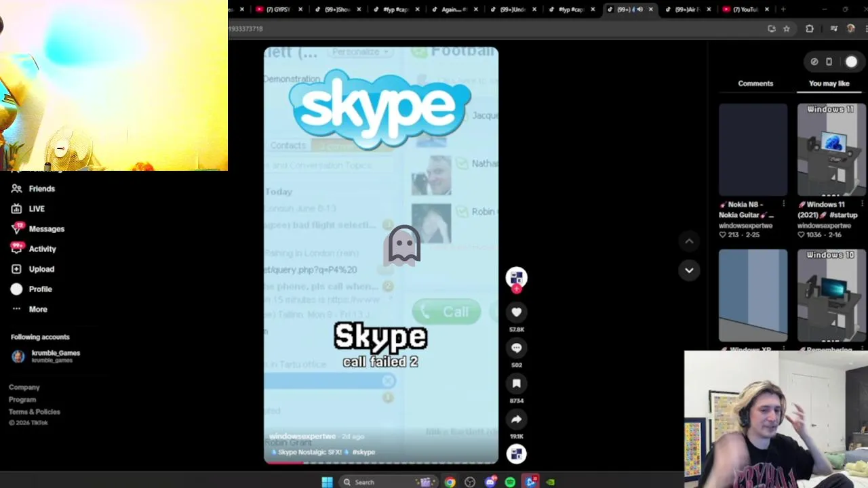Bookmark the Skype video
The height and width of the screenshot is (488, 868).
[516, 384]
